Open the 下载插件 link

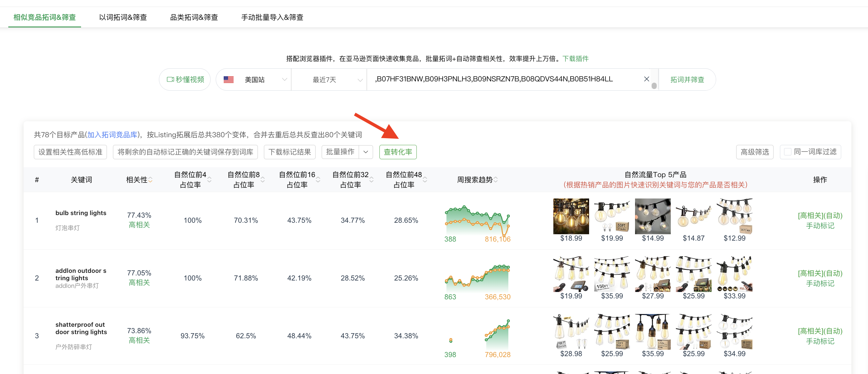tap(575, 59)
